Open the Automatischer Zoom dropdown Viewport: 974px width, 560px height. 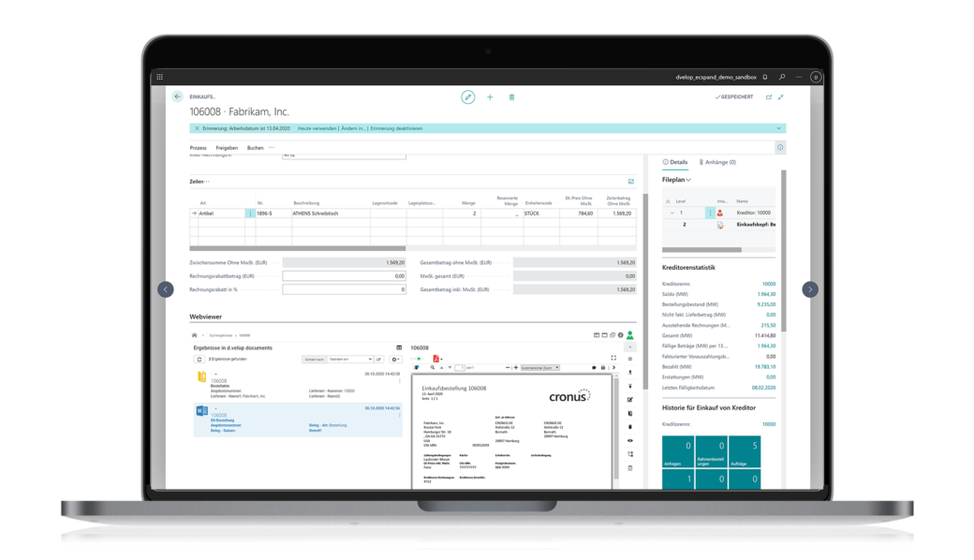(540, 367)
